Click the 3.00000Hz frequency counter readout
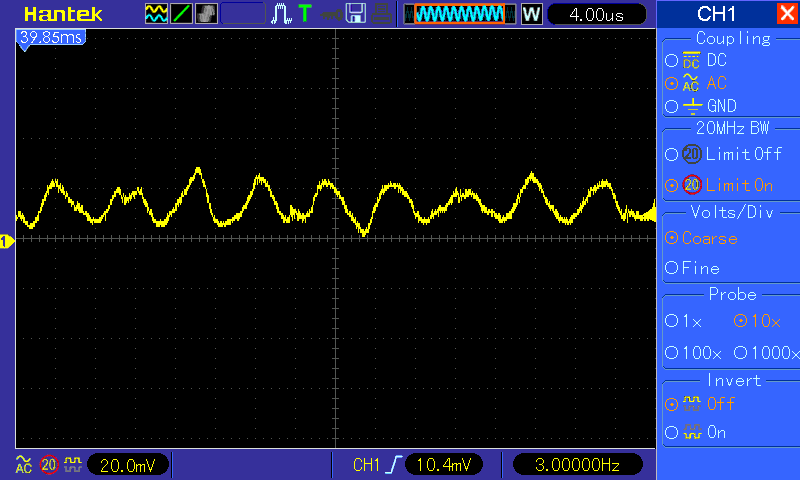Image resolution: width=800 pixels, height=480 pixels. [x=577, y=465]
